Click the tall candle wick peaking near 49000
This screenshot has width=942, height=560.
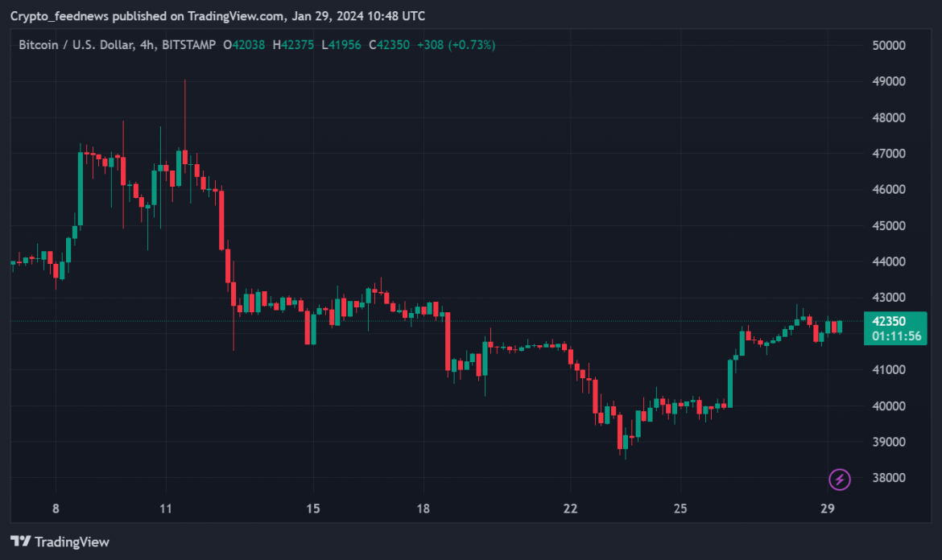[184, 105]
